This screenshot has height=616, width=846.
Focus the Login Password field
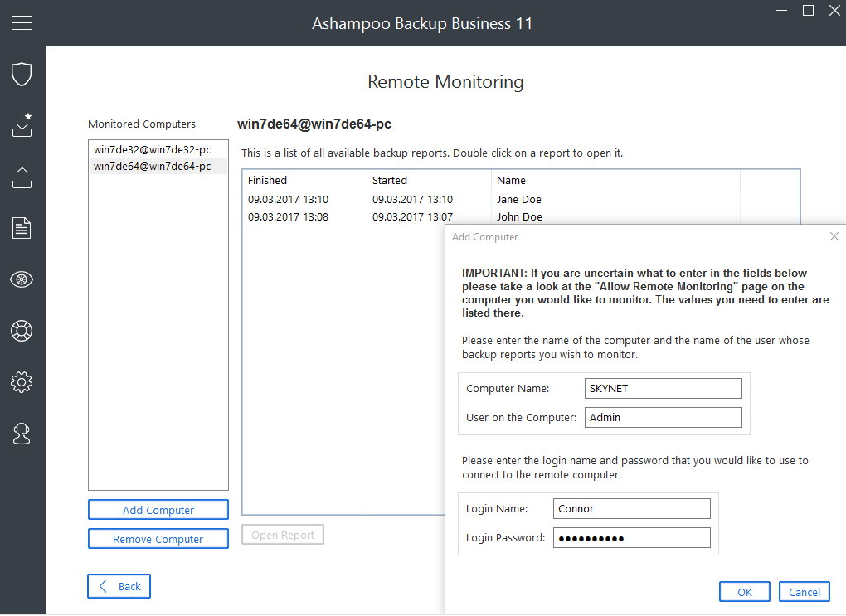click(632, 538)
